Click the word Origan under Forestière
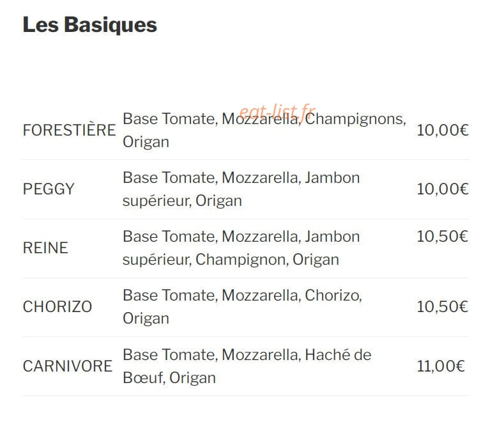This screenshot has height=424, width=504. tap(146, 142)
